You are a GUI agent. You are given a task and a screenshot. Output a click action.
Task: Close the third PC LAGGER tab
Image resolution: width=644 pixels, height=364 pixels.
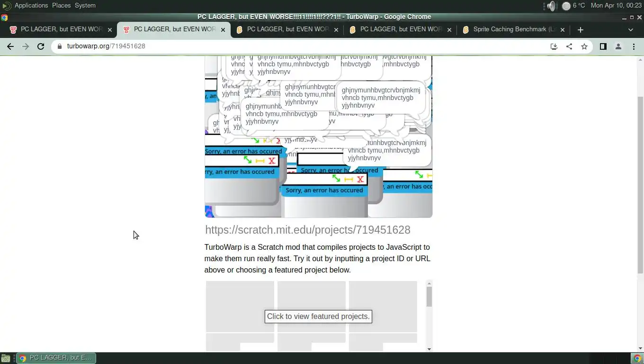[336, 29]
